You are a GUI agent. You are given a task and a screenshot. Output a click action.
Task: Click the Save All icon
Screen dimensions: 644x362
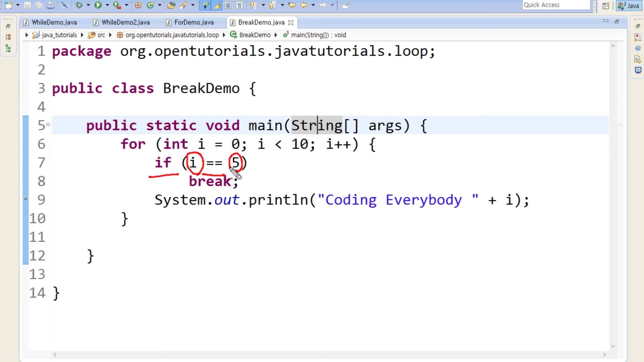tap(39, 5)
